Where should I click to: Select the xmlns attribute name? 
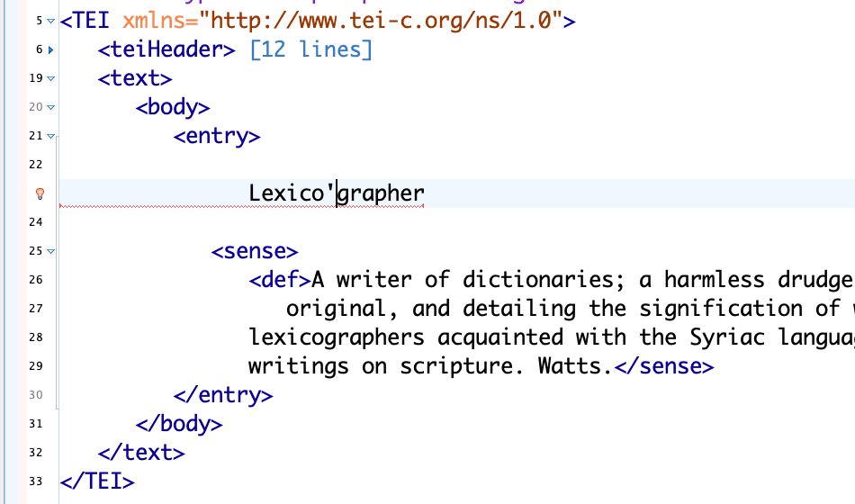pyautogui.click(x=154, y=21)
